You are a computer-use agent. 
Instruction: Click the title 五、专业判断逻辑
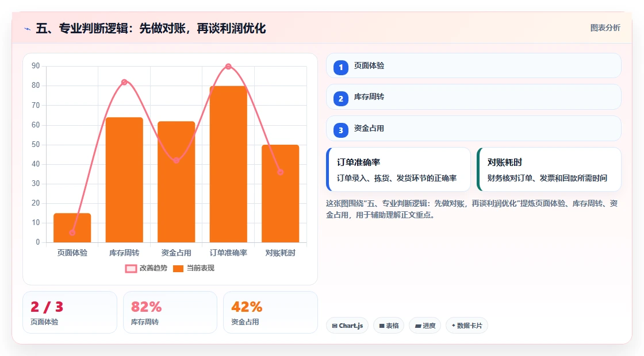151,28
